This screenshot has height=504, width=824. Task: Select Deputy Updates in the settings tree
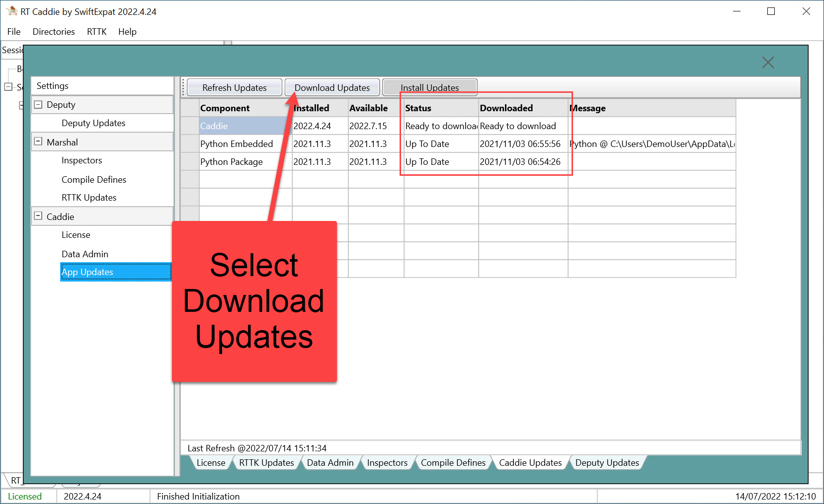(93, 123)
